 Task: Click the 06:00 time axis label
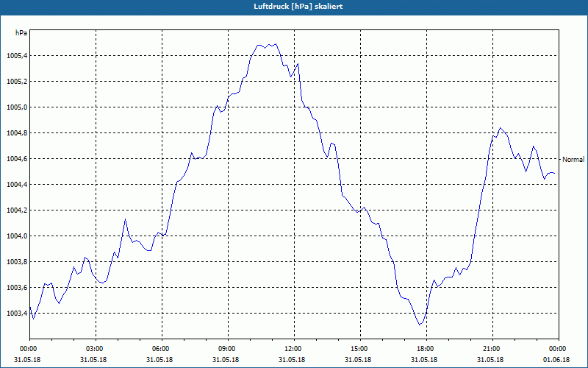[x=162, y=349]
